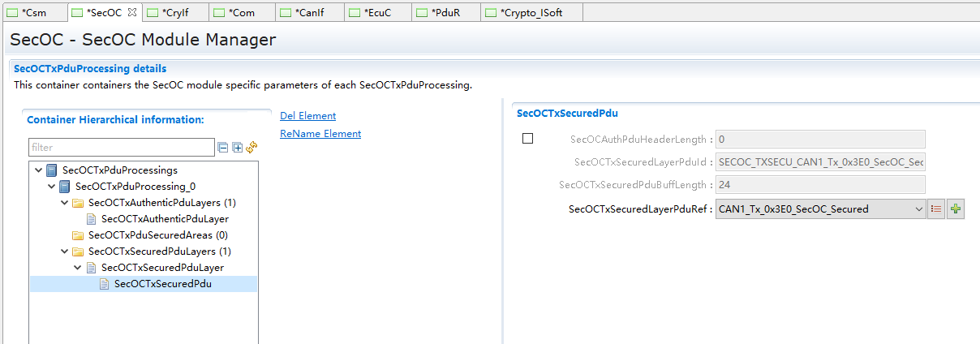Screen dimensions: 980x344
Task: Click the refresh links icon beside filter
Action: 251,148
